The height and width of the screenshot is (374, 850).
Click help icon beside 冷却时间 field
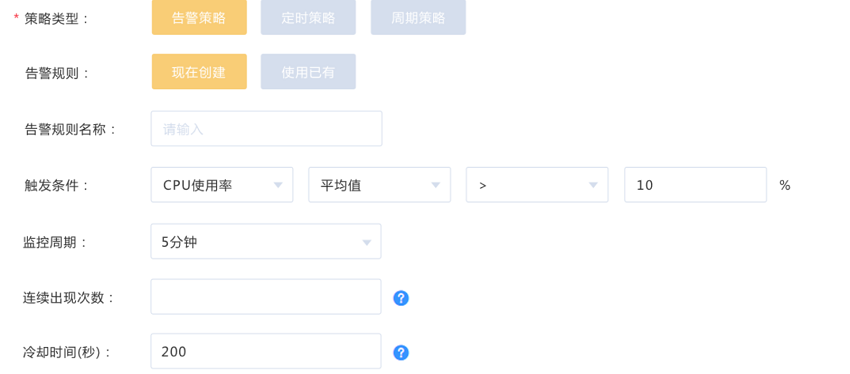coord(401,353)
